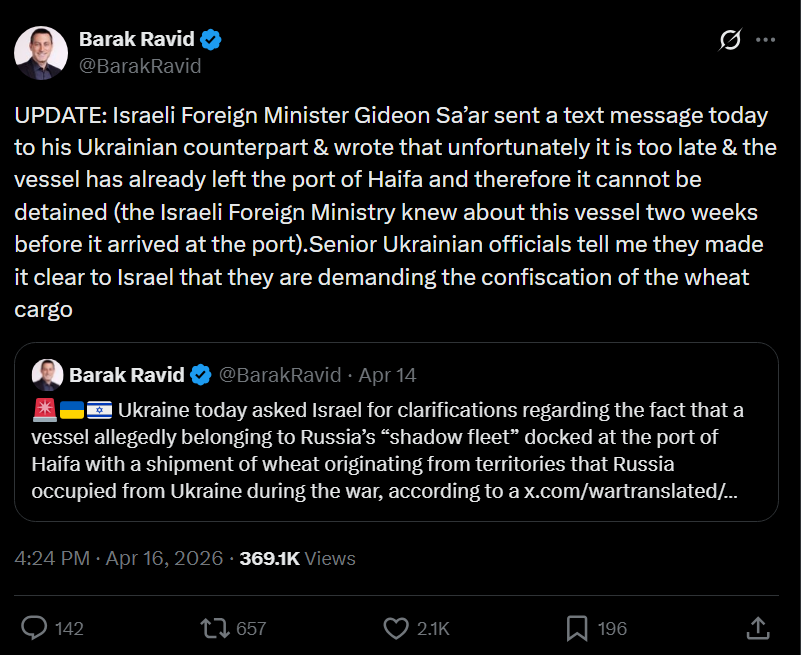This screenshot has width=801, height=655.
Task: Click the @BarakRavid handle in the quoted post
Action: click(278, 375)
